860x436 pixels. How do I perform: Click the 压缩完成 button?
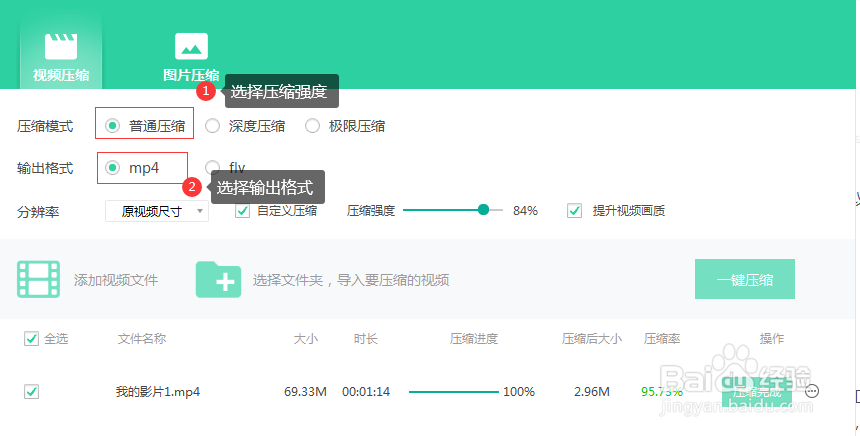[x=757, y=392]
